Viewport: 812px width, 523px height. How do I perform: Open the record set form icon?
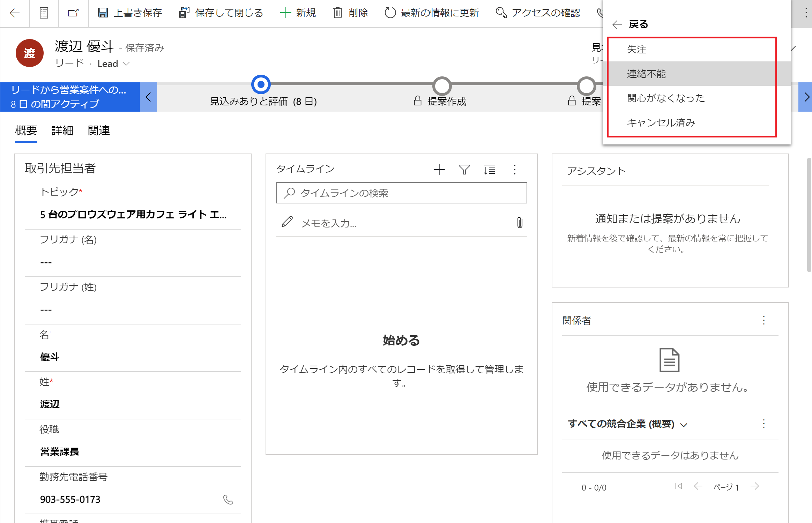tap(44, 13)
